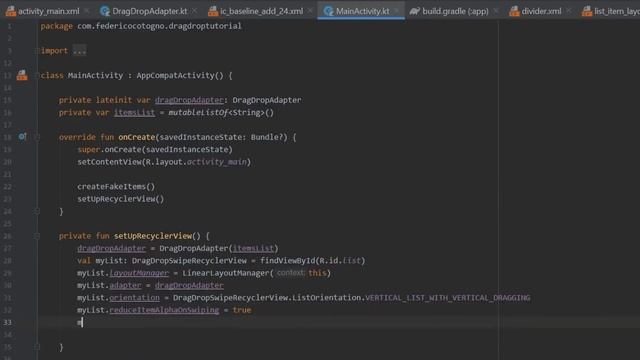Screen dimensions: 640x360
Task: Click the XML file icon on divider.xml tab
Action: click(x=514, y=11)
